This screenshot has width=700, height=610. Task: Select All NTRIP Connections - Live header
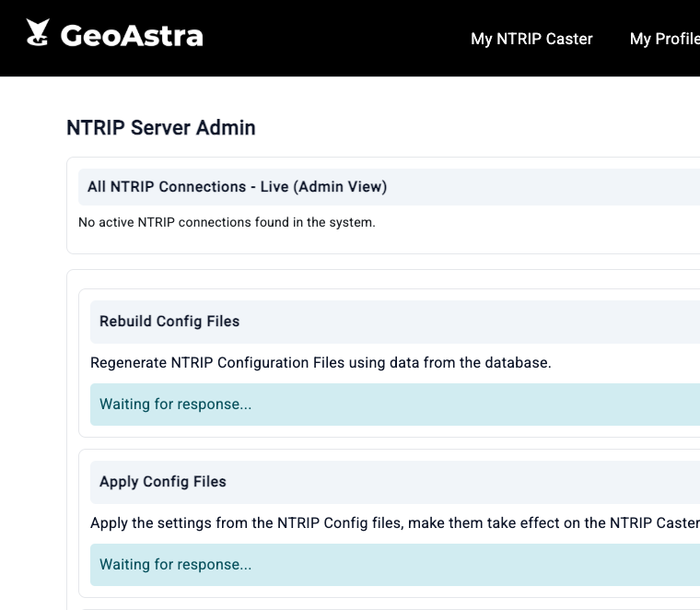(389, 187)
